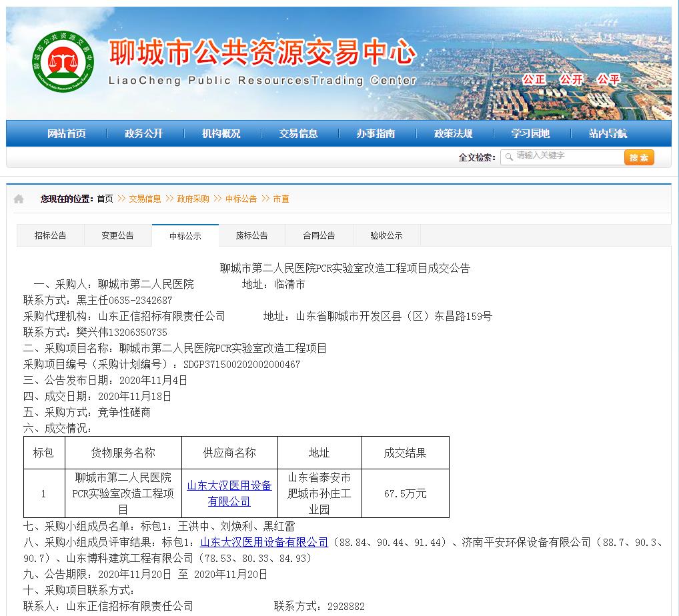Viewport: 679px width, 616px height.
Task: Open the 验收公示 tab
Action: click(x=386, y=235)
